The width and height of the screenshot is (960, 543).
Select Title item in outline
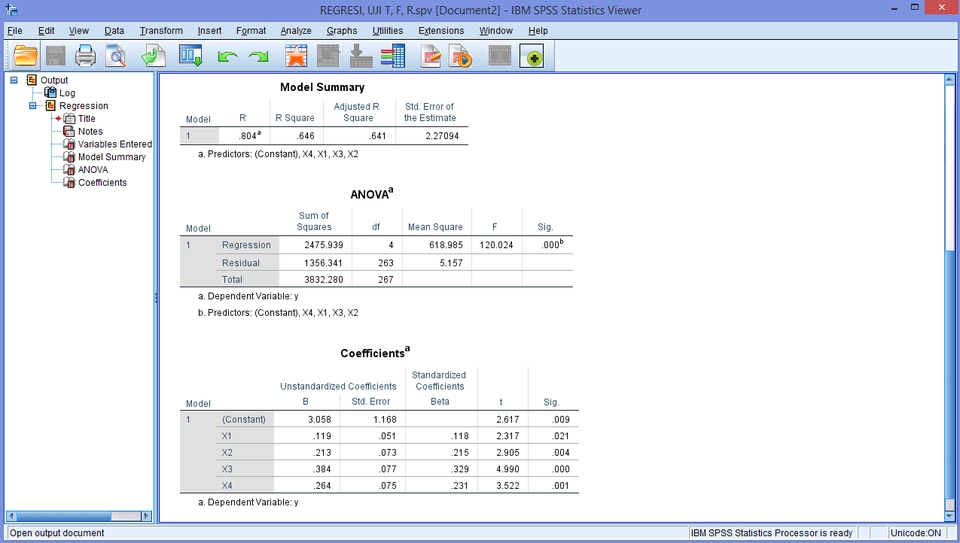click(x=86, y=119)
